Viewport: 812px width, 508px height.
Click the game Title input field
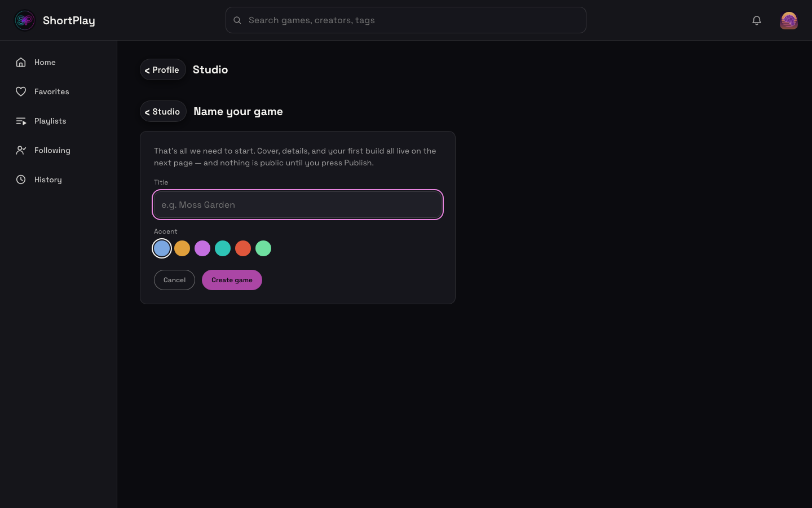point(298,205)
